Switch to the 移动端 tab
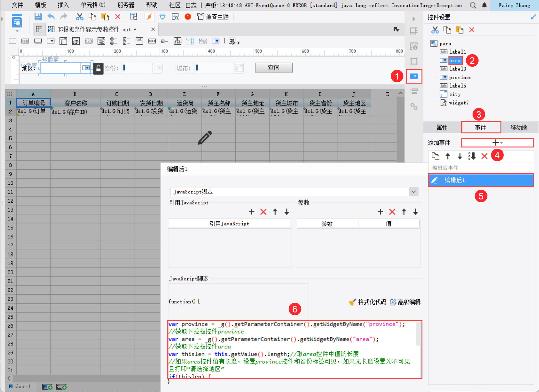The height and width of the screenshot is (392, 539). [519, 127]
